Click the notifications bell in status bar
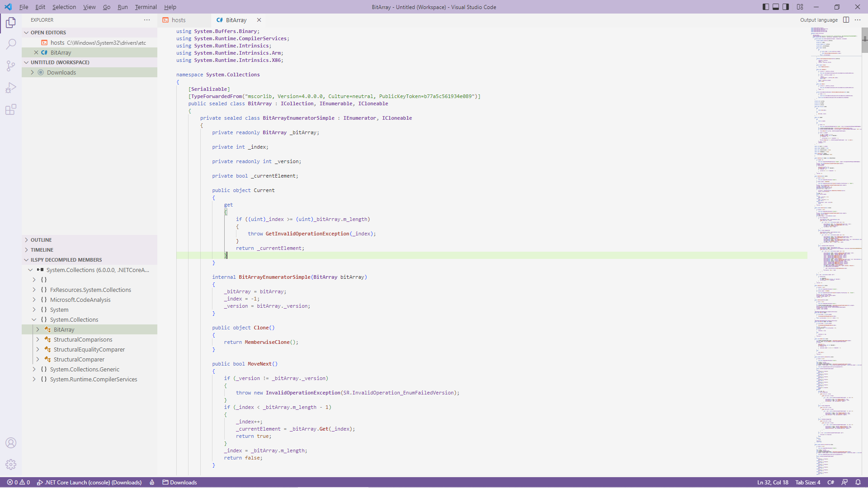This screenshot has height=488, width=868. [x=858, y=482]
